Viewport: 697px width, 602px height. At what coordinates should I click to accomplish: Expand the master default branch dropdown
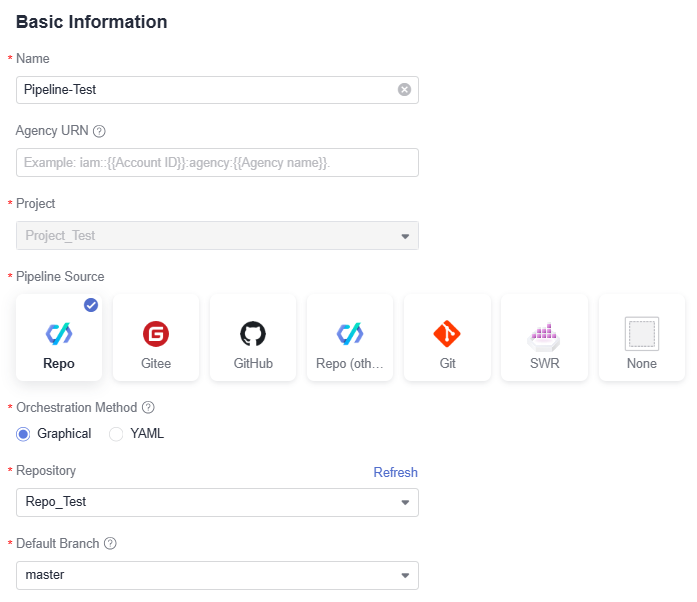[217, 575]
